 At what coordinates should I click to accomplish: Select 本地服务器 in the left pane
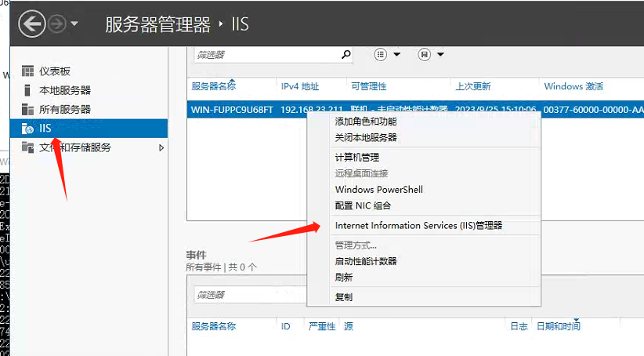[x=64, y=90]
